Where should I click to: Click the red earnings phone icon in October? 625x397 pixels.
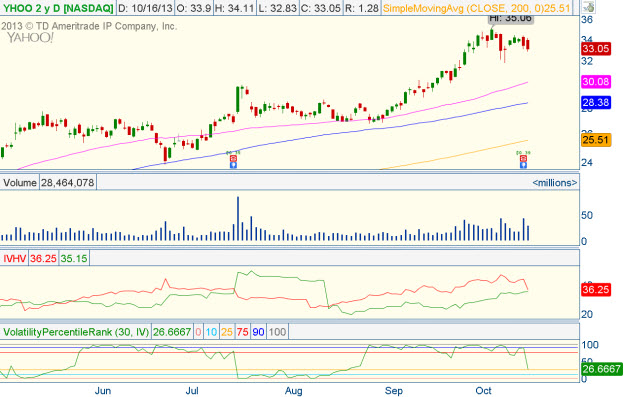point(523,159)
